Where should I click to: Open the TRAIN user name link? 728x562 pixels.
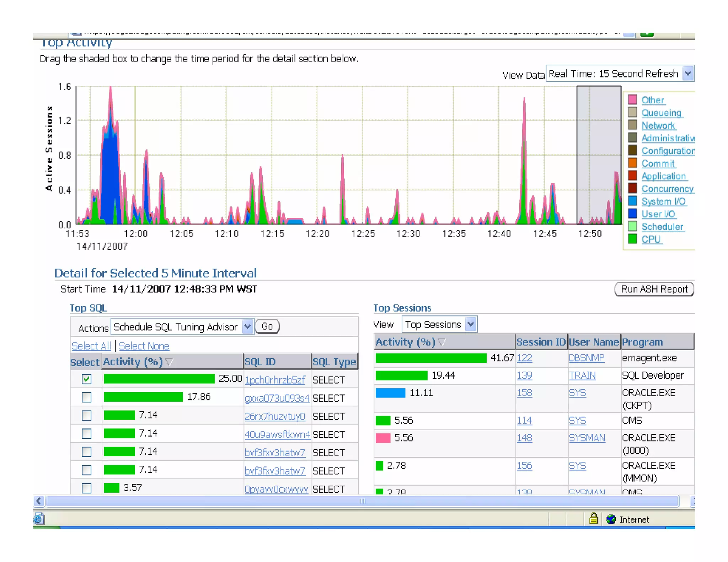point(582,375)
